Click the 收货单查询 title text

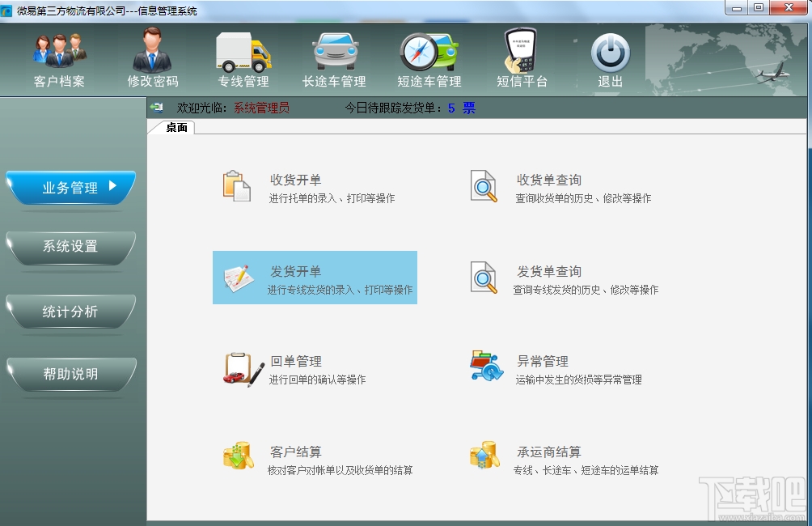point(549,180)
